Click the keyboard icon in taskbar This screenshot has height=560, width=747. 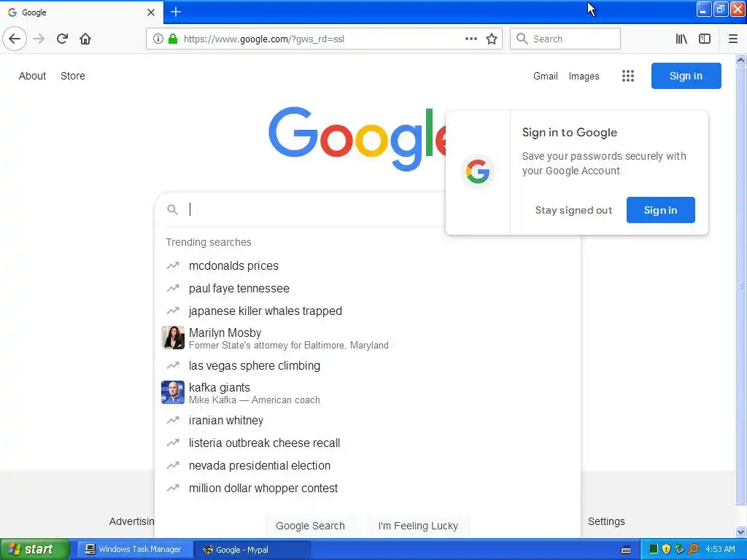click(x=626, y=550)
